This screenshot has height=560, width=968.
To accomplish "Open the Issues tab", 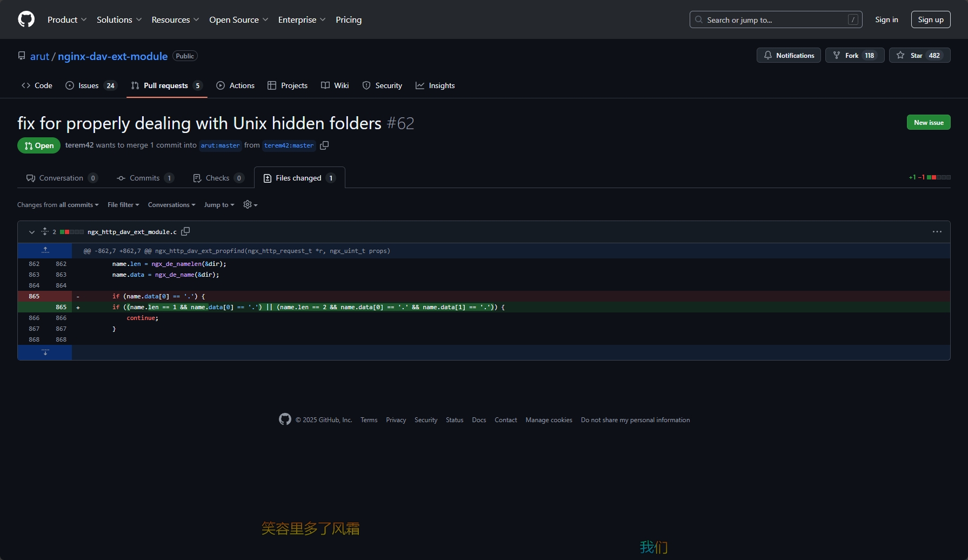I will click(90, 85).
